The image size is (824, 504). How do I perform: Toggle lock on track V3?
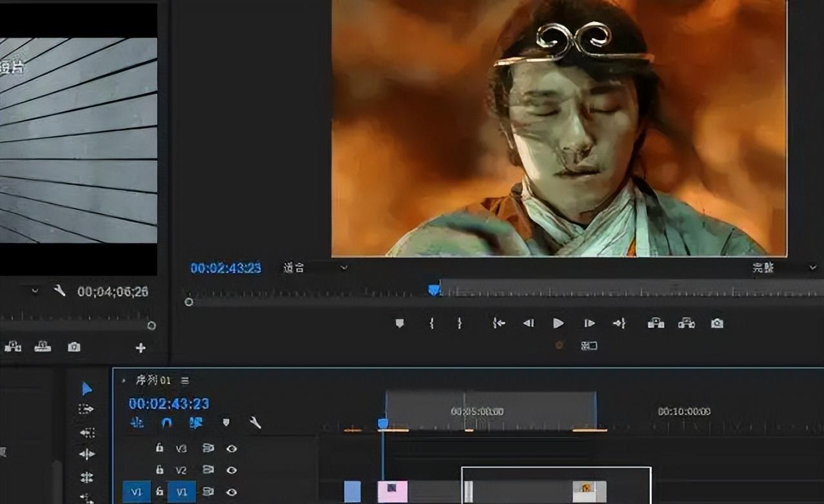[x=159, y=448]
